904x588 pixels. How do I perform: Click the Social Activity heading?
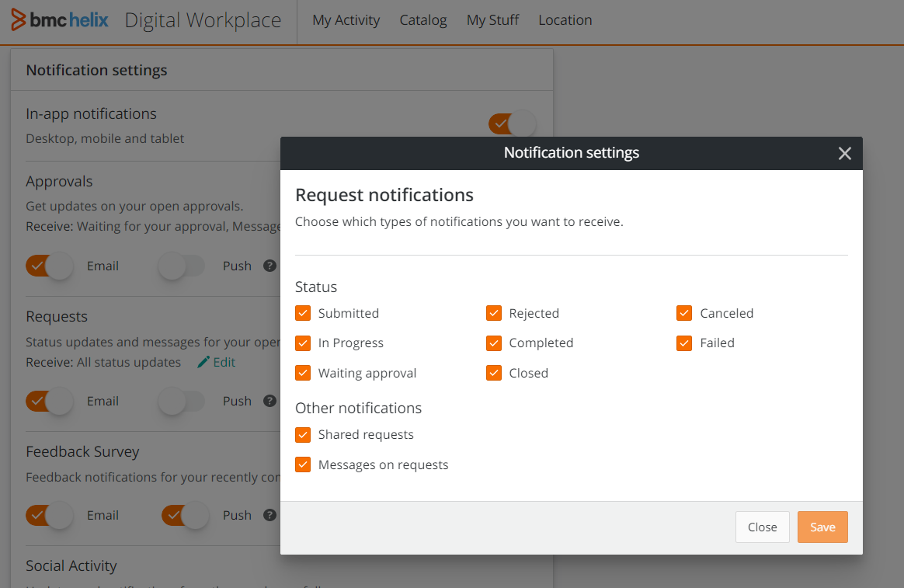(x=71, y=566)
